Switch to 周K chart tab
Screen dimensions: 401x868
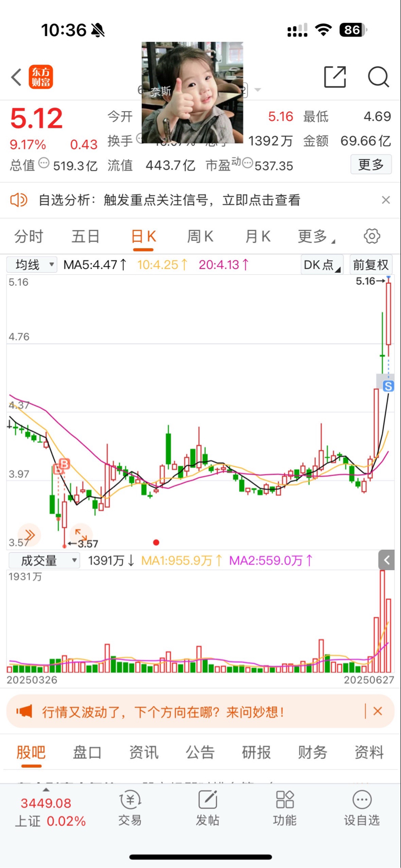[x=200, y=236]
